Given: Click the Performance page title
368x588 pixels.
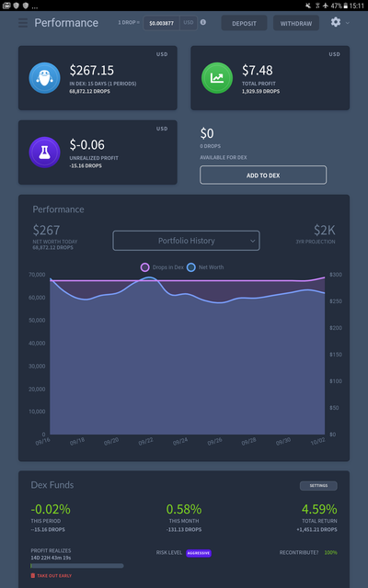Looking at the screenshot, I should pos(66,23).
